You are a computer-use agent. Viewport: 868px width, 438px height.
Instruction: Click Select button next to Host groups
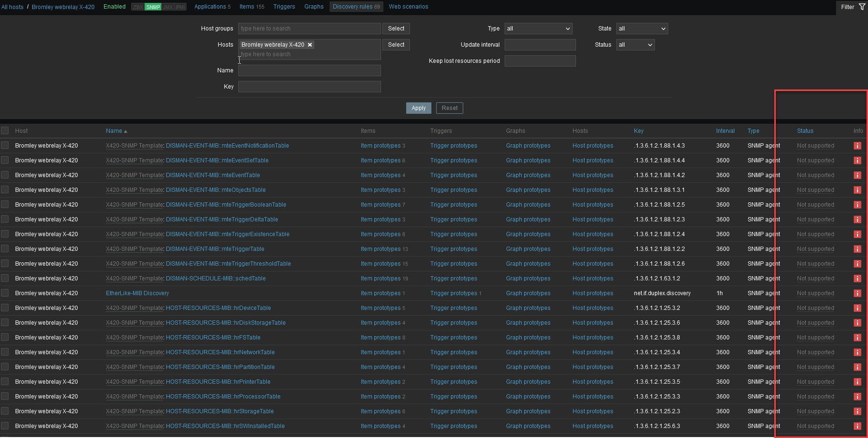[x=396, y=29]
